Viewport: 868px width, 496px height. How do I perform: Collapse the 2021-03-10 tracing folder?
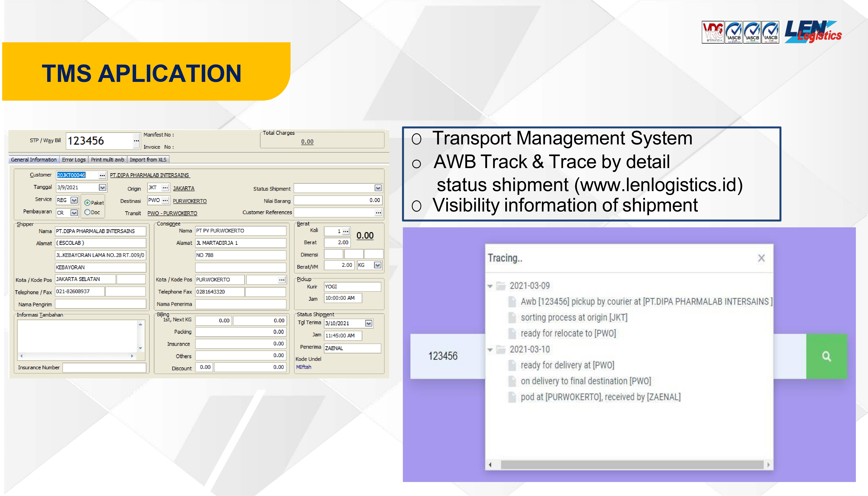pos(490,350)
